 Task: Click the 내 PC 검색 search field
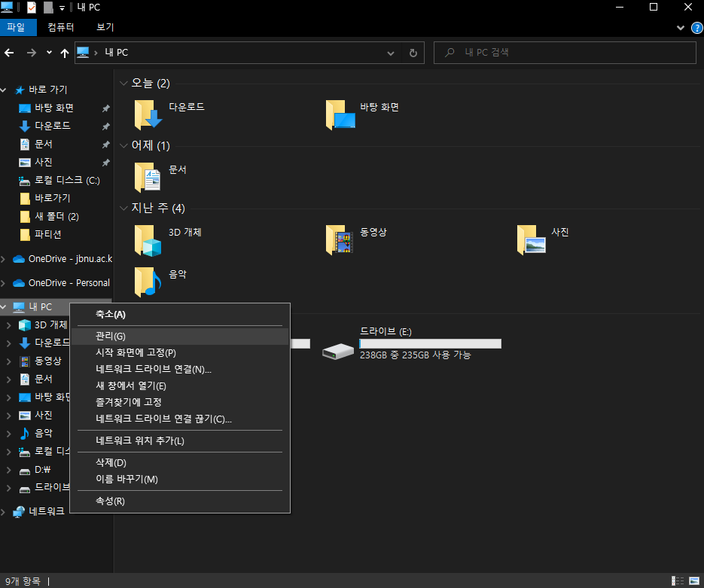click(x=565, y=53)
